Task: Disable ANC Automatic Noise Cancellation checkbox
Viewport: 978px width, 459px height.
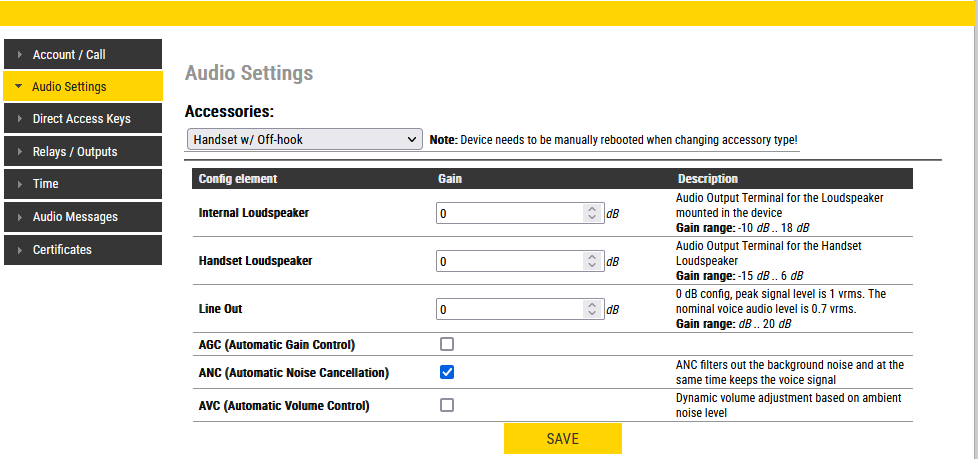Action: point(447,373)
